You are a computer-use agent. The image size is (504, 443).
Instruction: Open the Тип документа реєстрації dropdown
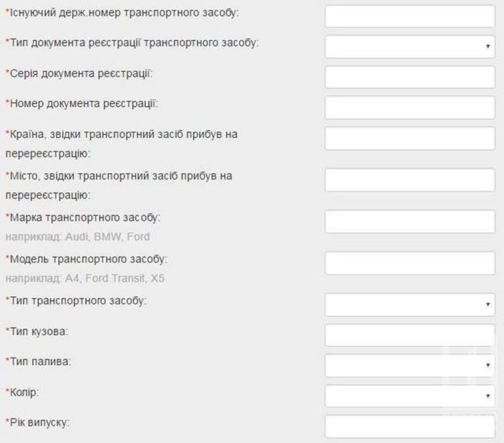point(409,46)
